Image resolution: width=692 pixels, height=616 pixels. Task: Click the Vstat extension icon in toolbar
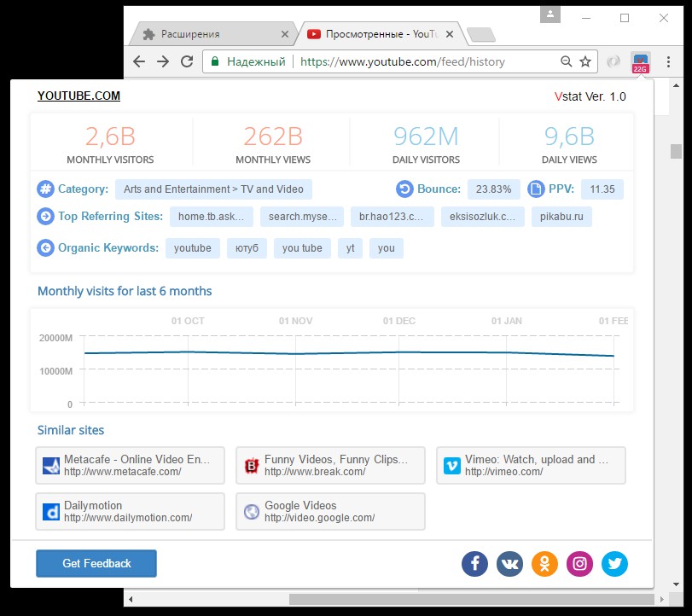(640, 62)
